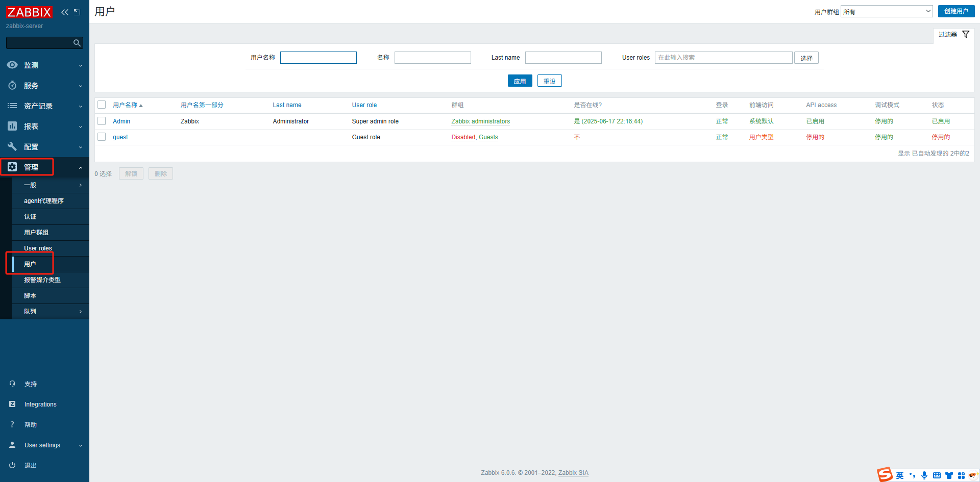980x482 pixels.
Task: Open the Zabbix administrators group link
Action: 480,121
